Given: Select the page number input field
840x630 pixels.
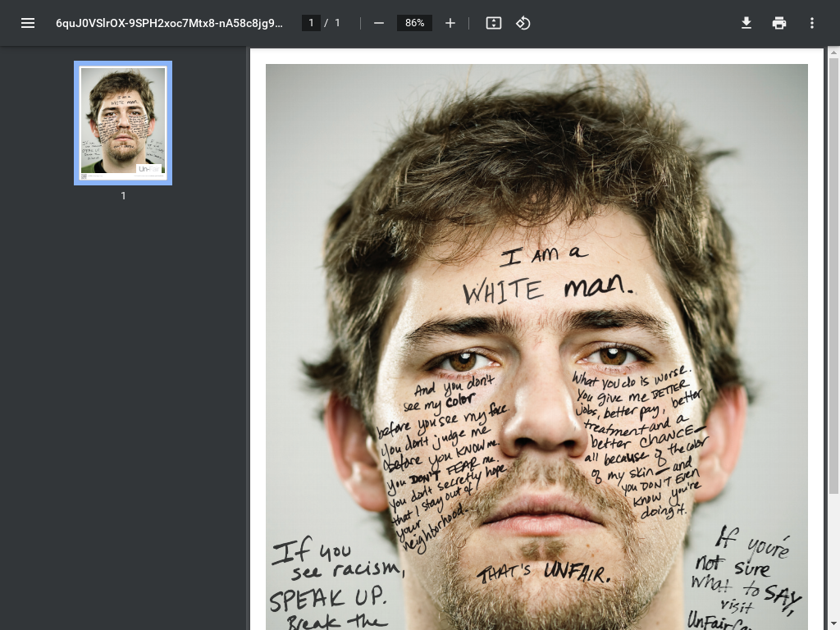Looking at the screenshot, I should 311,23.
